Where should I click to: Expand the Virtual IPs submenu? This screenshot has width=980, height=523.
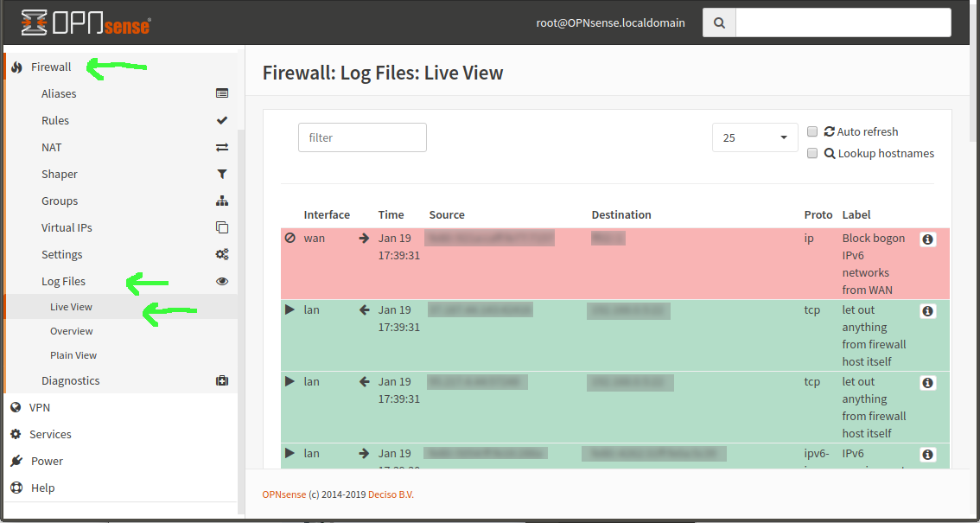(67, 228)
